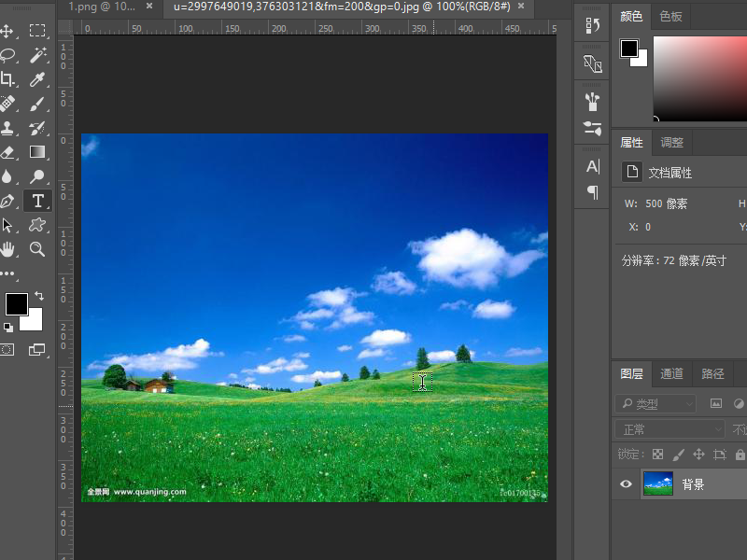This screenshot has width=747, height=560.
Task: Select the Blur tool
Action: click(x=7, y=176)
